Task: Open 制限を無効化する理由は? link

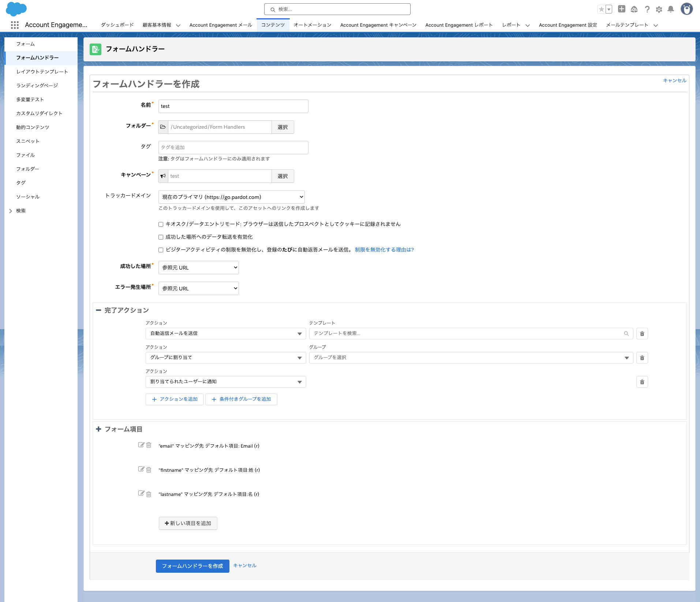Action: 384,250
